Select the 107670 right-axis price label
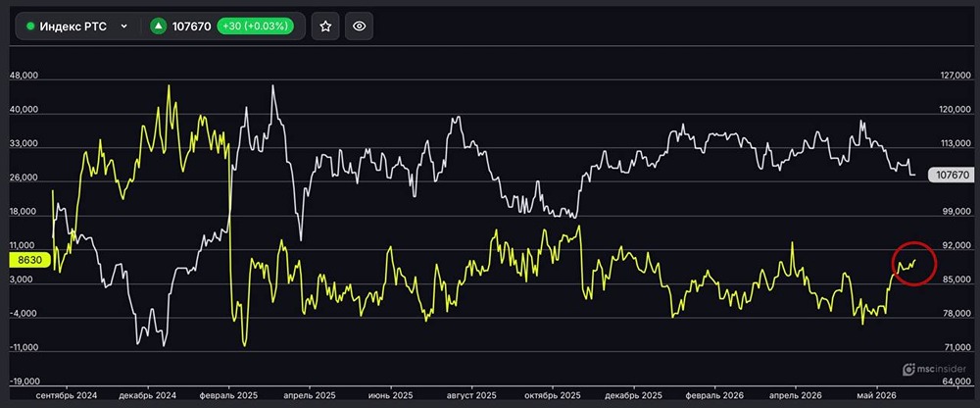 pyautogui.click(x=952, y=175)
